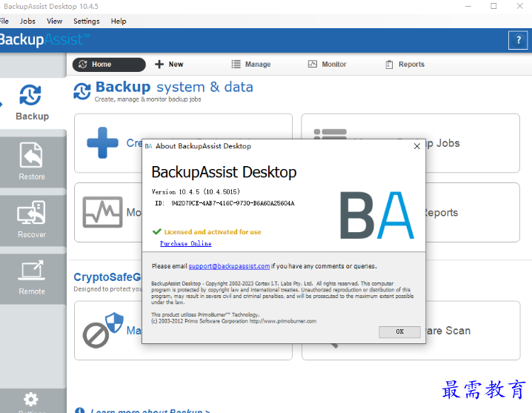
Task: Click the Monitor activity graph tile icon
Action: click(102, 212)
